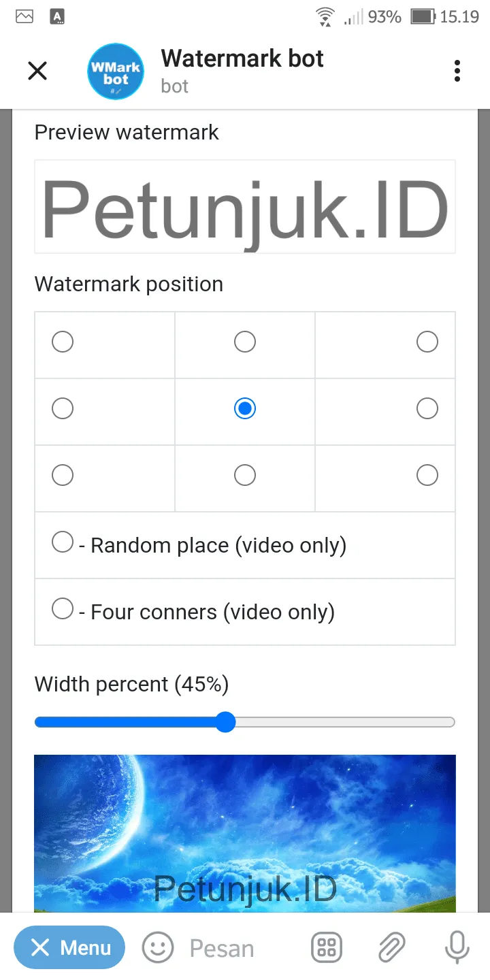The width and height of the screenshot is (490, 980).
Task: Select top-right watermark position
Action: click(x=427, y=342)
